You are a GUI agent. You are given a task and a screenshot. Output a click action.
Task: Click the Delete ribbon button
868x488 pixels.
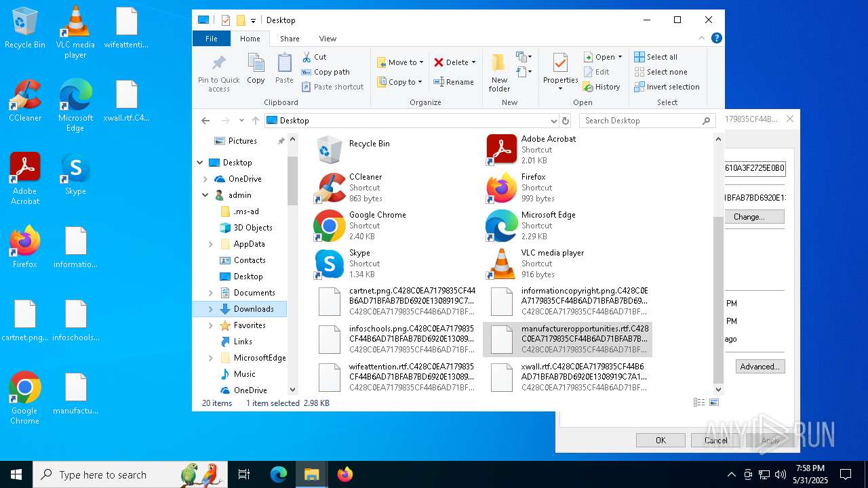451,62
